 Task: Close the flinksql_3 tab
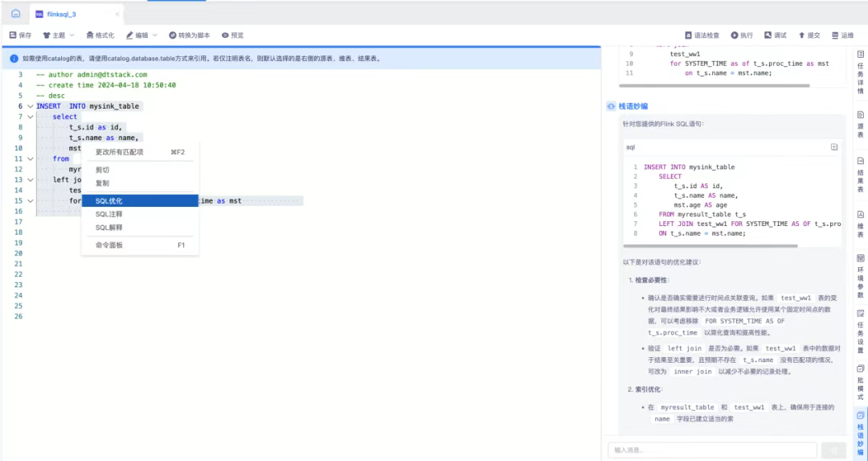click(117, 14)
